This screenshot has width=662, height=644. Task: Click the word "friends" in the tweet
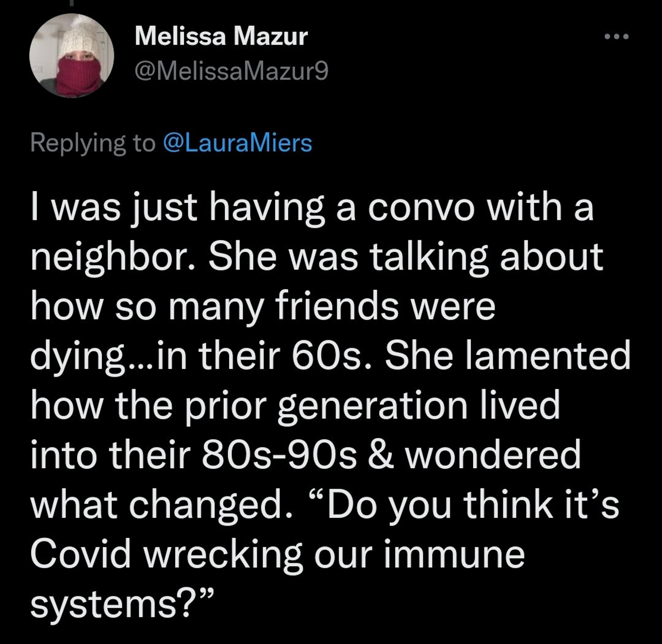point(337,307)
